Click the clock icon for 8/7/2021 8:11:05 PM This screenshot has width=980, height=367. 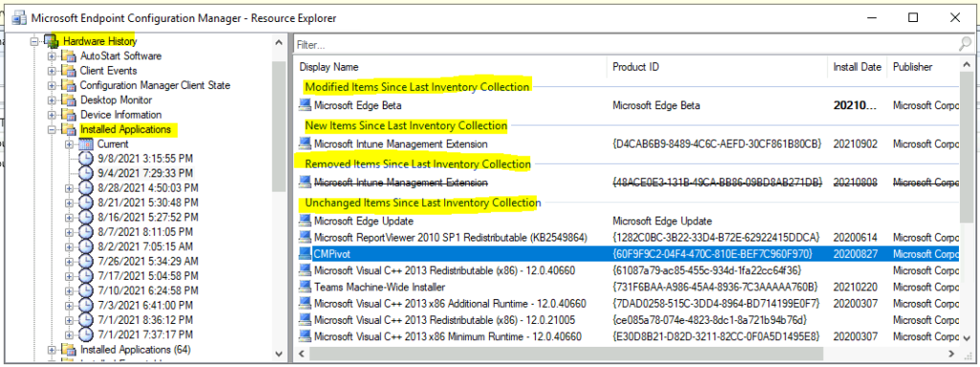[x=86, y=232]
